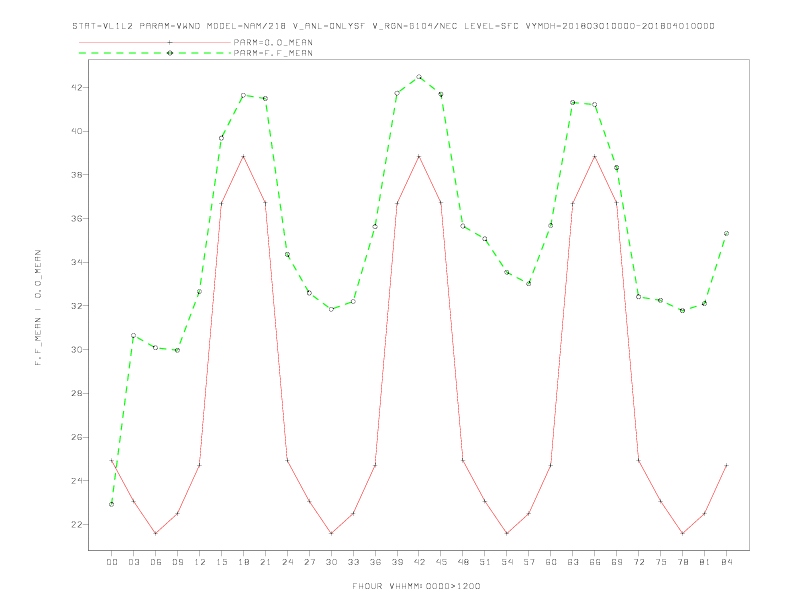Click the y-axis tick label 22
This screenshot has height=612, width=792.
click(76, 525)
